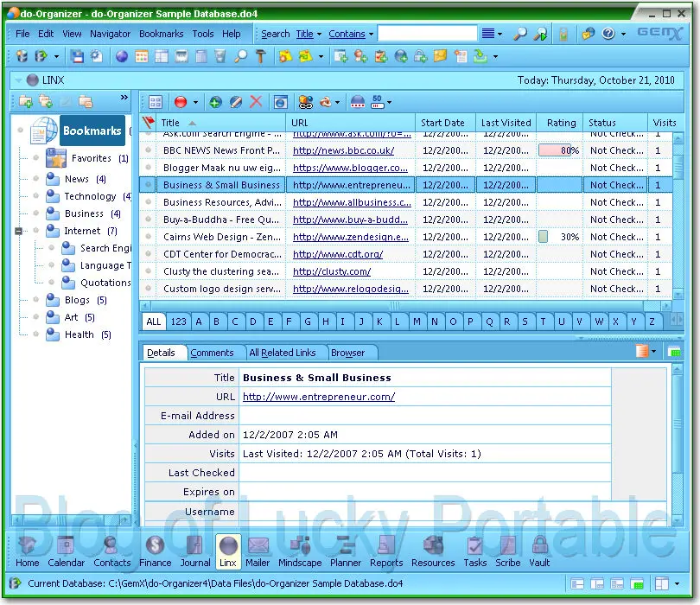Click the add task clipboard icon
Viewport: 700px width, 605px height.
[381, 57]
